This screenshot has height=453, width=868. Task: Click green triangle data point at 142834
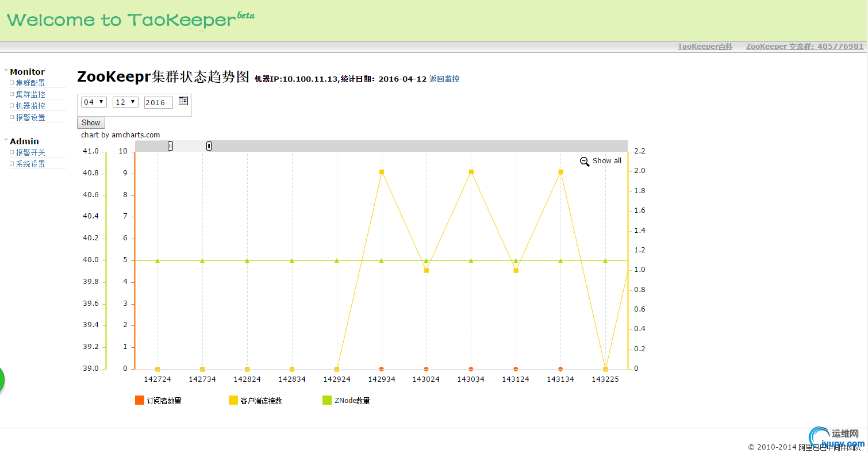(292, 260)
